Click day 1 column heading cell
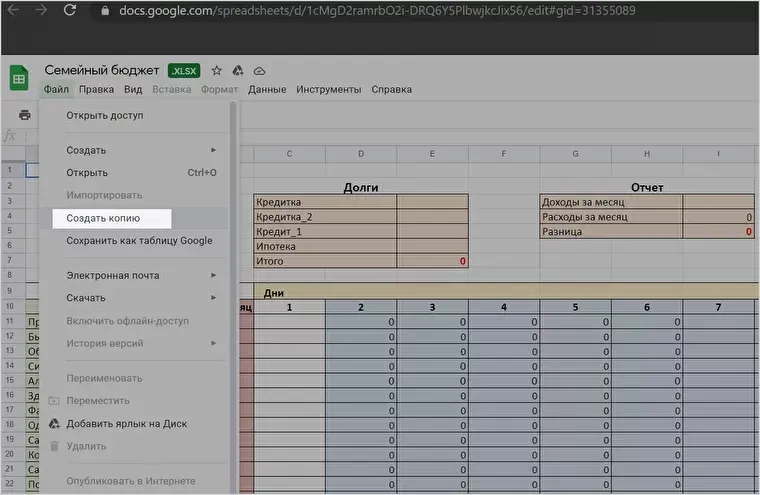 [289, 307]
